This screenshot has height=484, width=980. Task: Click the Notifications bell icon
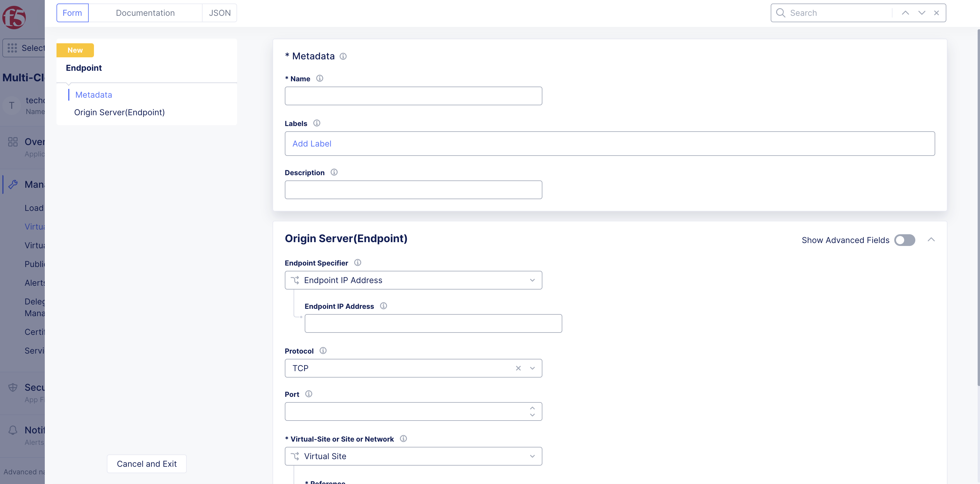[x=13, y=430]
